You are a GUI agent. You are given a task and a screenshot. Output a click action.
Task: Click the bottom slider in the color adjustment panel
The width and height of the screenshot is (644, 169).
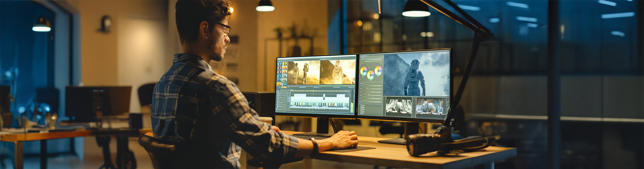(371, 101)
